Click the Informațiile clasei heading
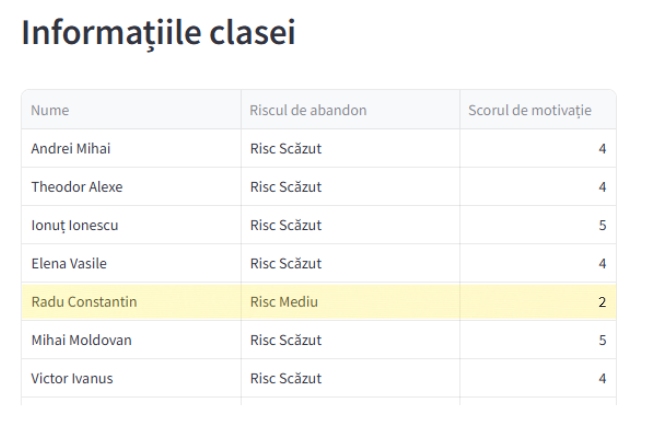Image resolution: width=656 pixels, height=438 pixels. tap(158, 33)
